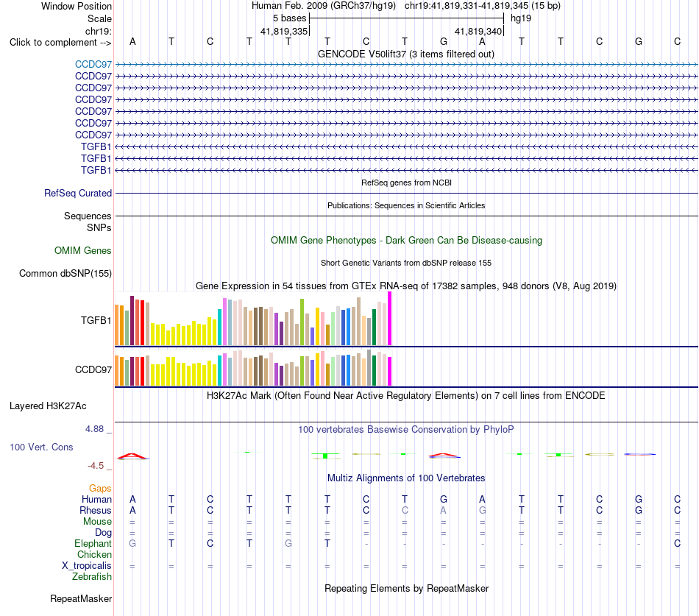Select the 'Dog' species row label
Screen dimensions: 699x616
[104, 533]
